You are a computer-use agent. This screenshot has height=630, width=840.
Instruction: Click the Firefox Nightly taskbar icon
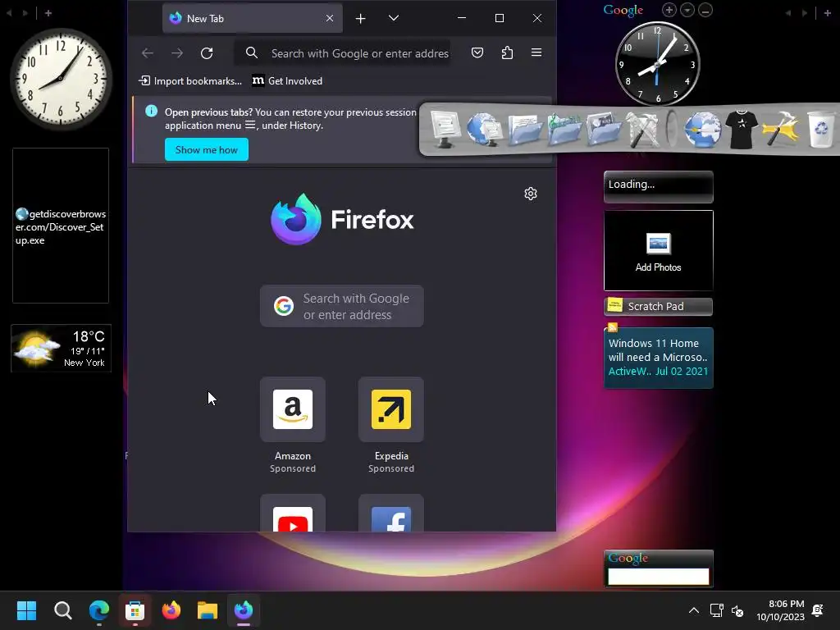[x=244, y=610]
